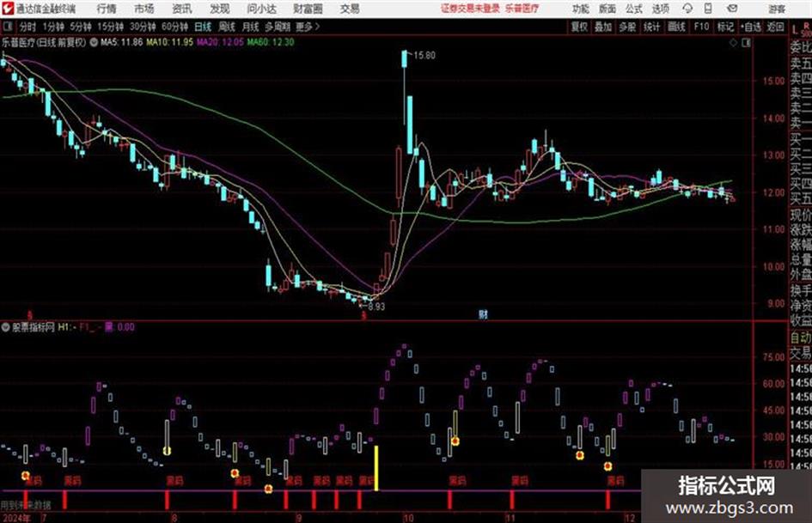Switch to the 5分钟 period tab

point(80,27)
